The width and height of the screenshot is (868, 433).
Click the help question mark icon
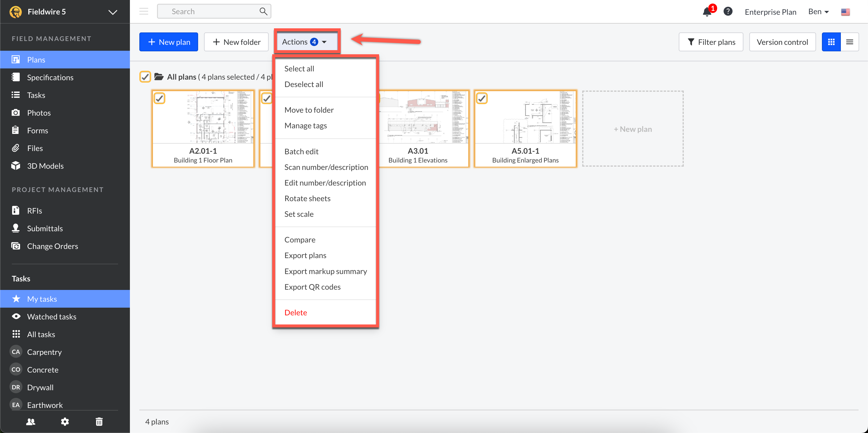[x=728, y=12]
